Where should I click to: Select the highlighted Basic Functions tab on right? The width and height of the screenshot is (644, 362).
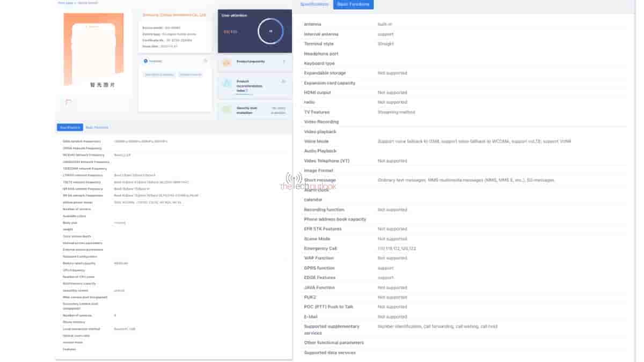point(353,4)
